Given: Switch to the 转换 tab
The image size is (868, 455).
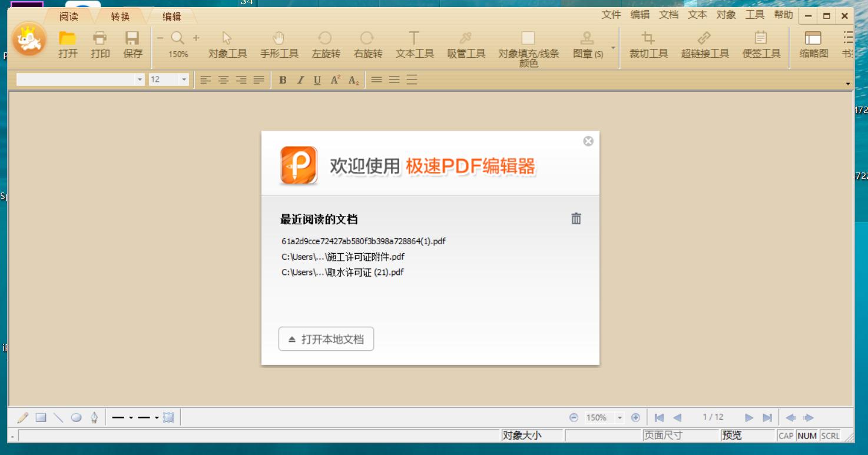Looking at the screenshot, I should click(x=120, y=17).
